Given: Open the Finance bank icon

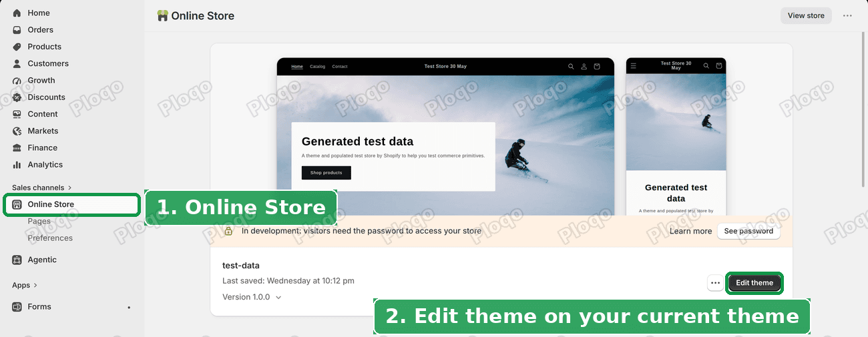Looking at the screenshot, I should tap(17, 147).
